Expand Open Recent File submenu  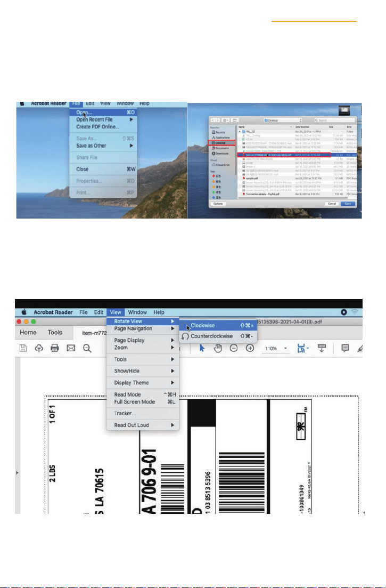click(x=103, y=119)
